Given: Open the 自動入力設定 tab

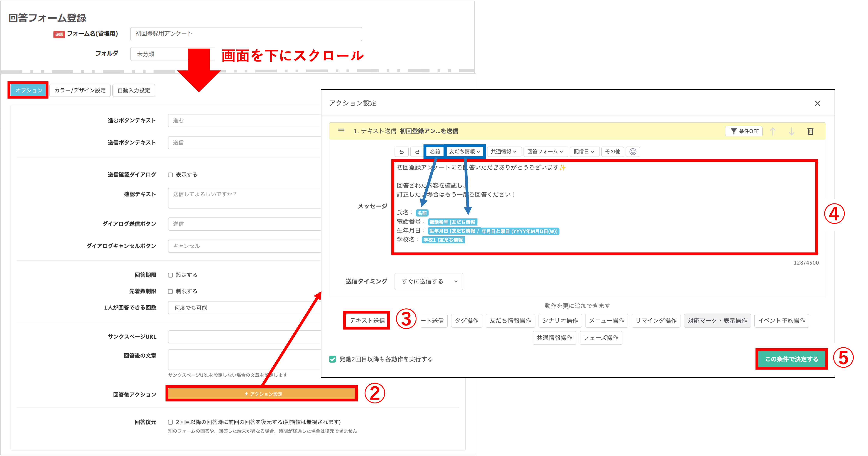Looking at the screenshot, I should pos(134,90).
